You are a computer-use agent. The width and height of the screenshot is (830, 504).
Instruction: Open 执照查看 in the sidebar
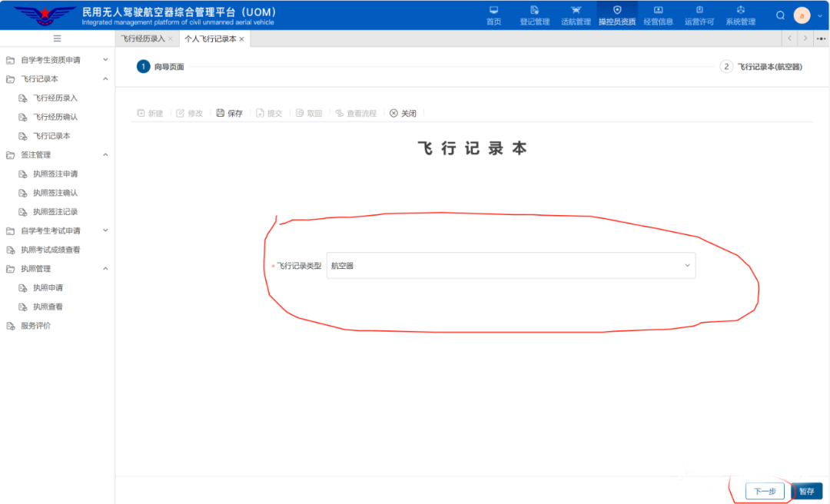click(x=48, y=307)
